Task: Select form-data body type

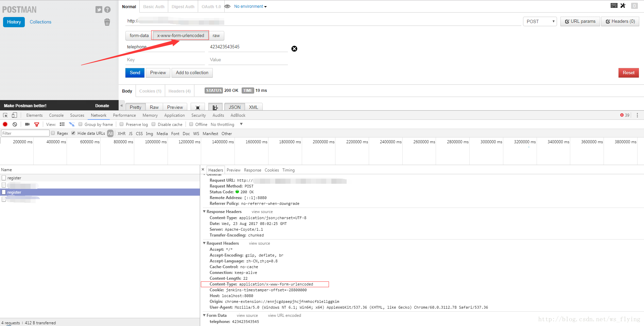Action: (x=139, y=35)
